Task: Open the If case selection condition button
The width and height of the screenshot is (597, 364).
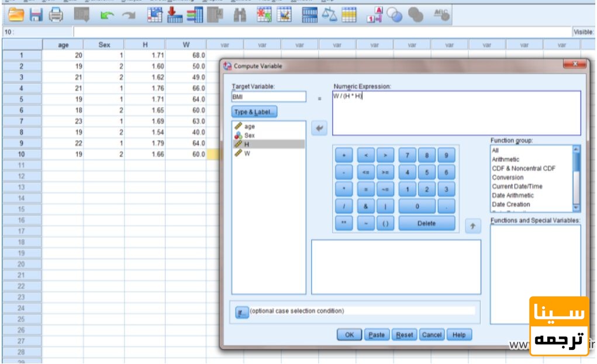Action: pyautogui.click(x=241, y=313)
